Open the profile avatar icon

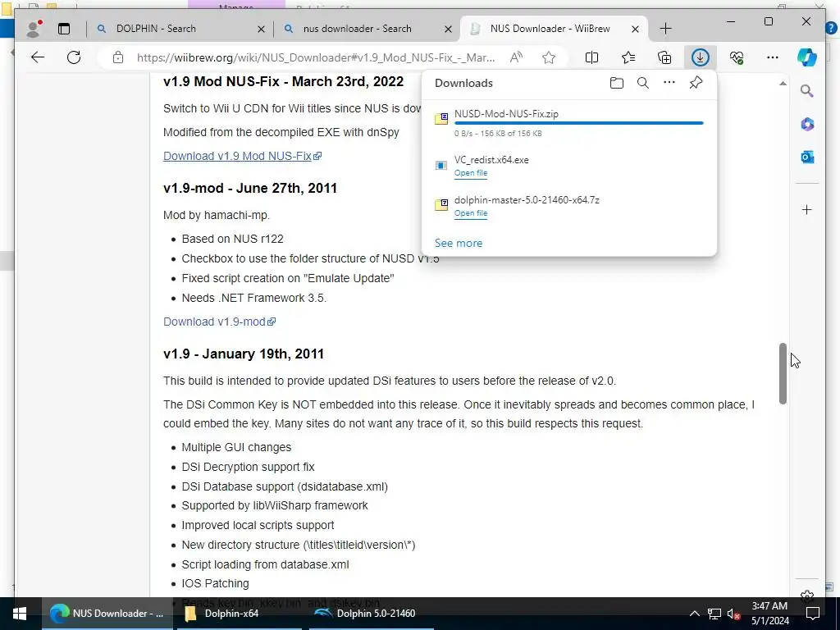[x=34, y=29]
